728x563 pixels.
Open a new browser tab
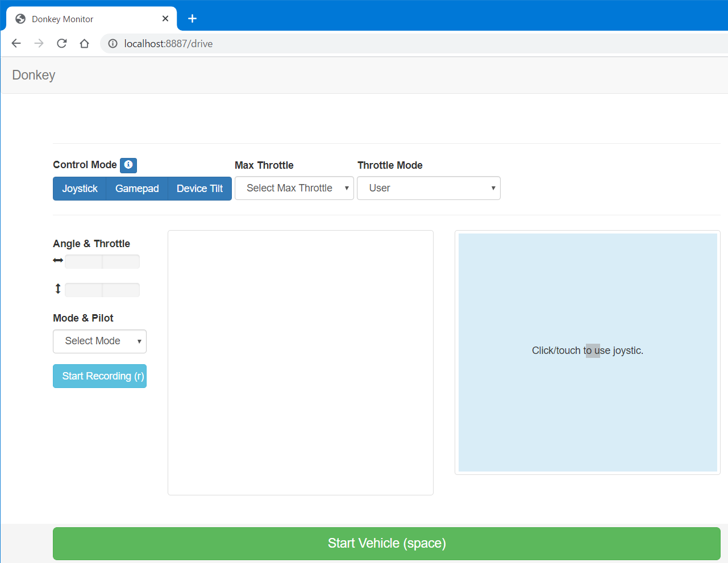tap(192, 19)
